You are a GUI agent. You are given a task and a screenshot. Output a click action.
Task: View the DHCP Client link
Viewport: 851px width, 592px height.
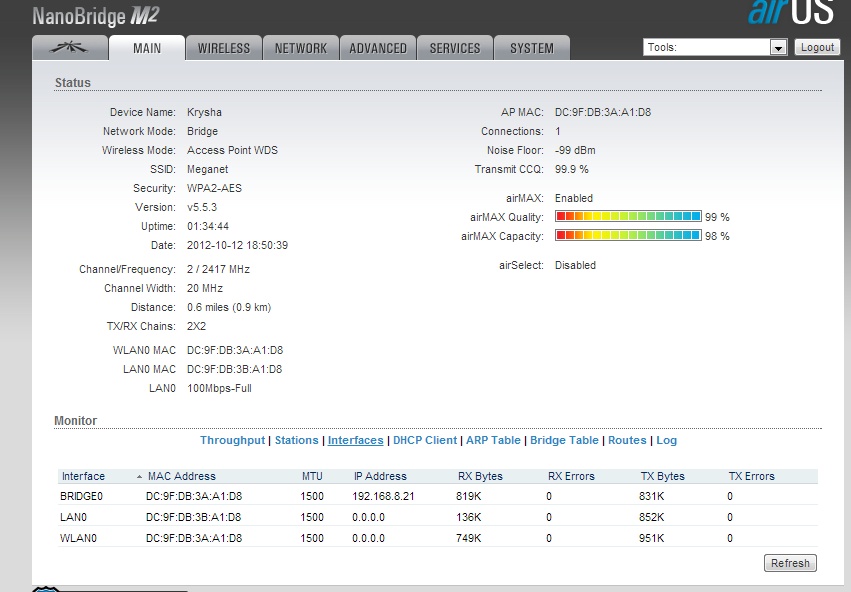click(x=424, y=440)
